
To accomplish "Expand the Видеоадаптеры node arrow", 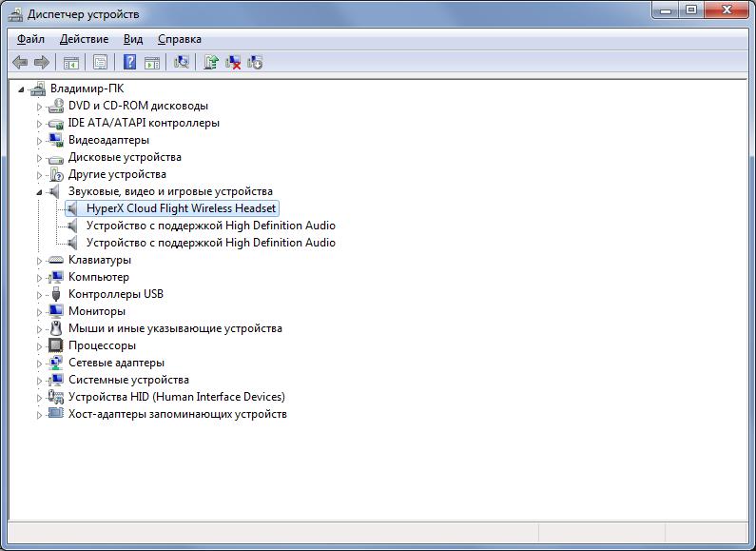I will coord(40,141).
